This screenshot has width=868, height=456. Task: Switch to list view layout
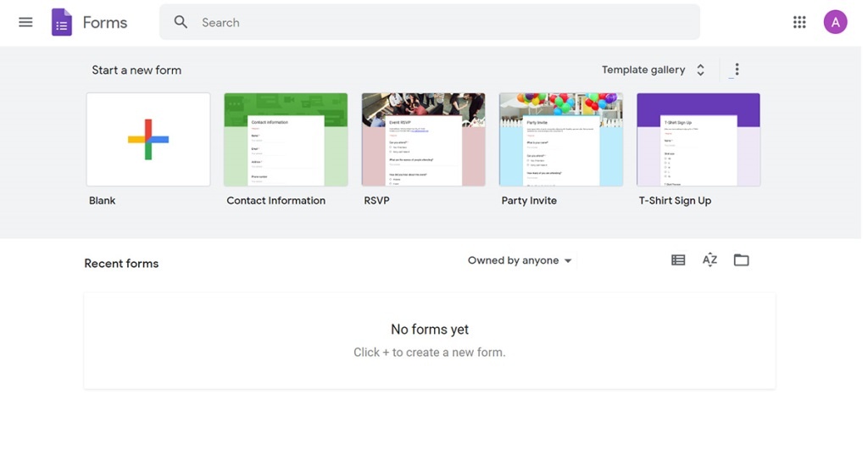tap(678, 260)
